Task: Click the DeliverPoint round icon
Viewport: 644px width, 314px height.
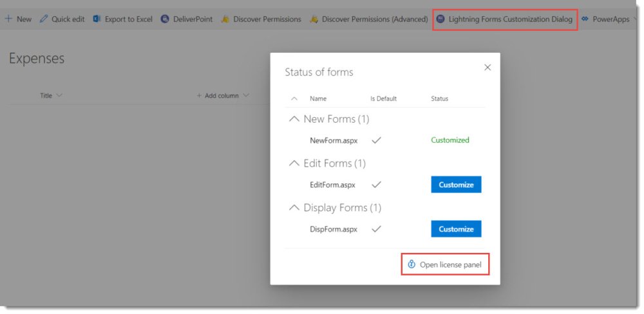Action: (x=165, y=19)
